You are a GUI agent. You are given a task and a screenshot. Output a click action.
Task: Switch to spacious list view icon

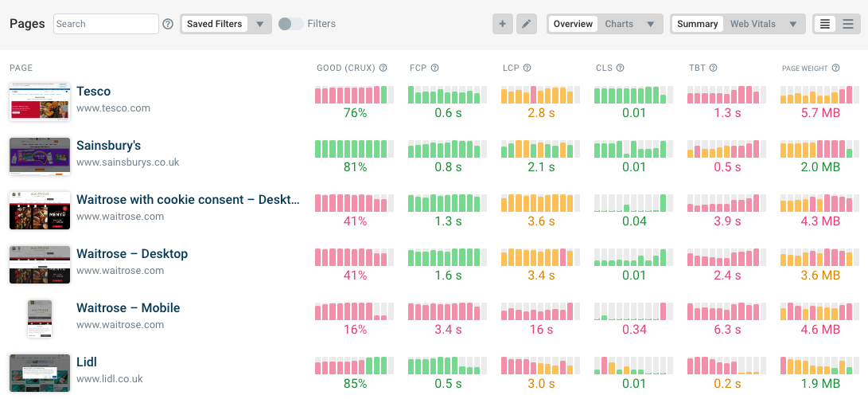point(848,24)
